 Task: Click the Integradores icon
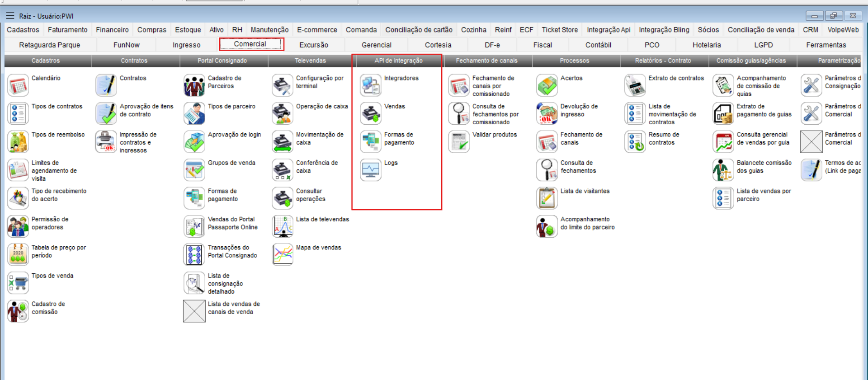[371, 85]
